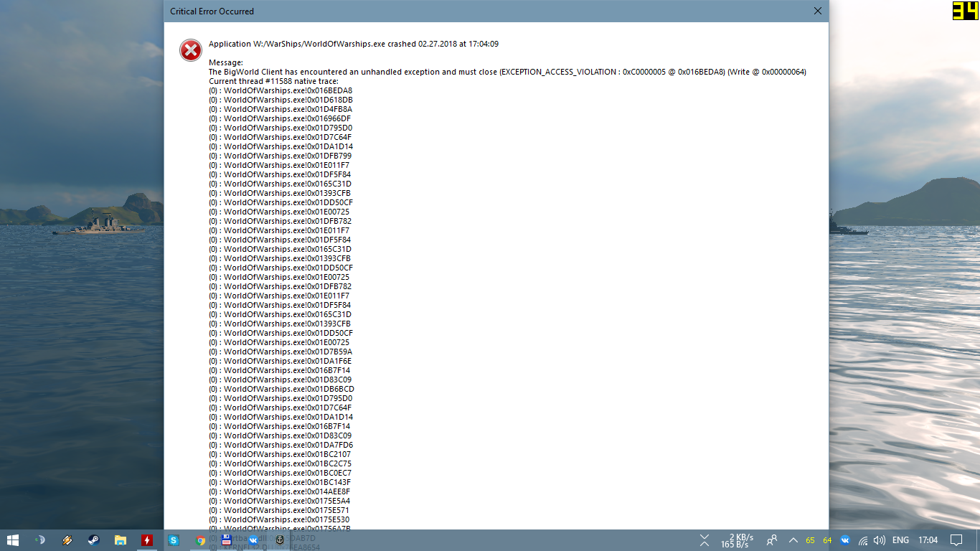This screenshot has width=980, height=551.
Task: Select trace line ending 0x0175E530
Action: pos(279,519)
